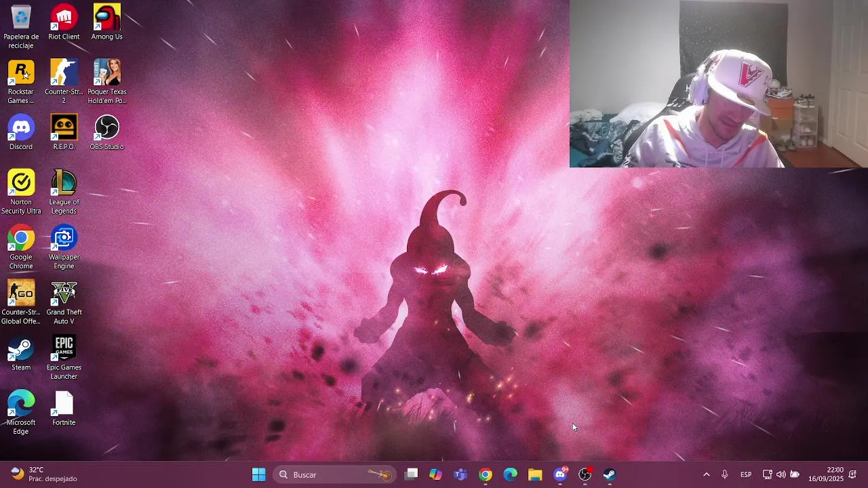
Task: Select the Norton Security Ultra shortcut
Action: tap(21, 192)
